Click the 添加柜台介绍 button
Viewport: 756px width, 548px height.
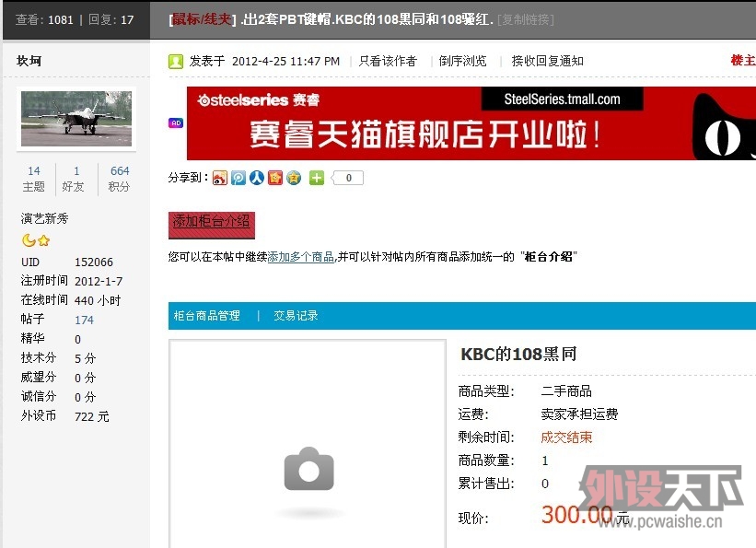(x=211, y=226)
